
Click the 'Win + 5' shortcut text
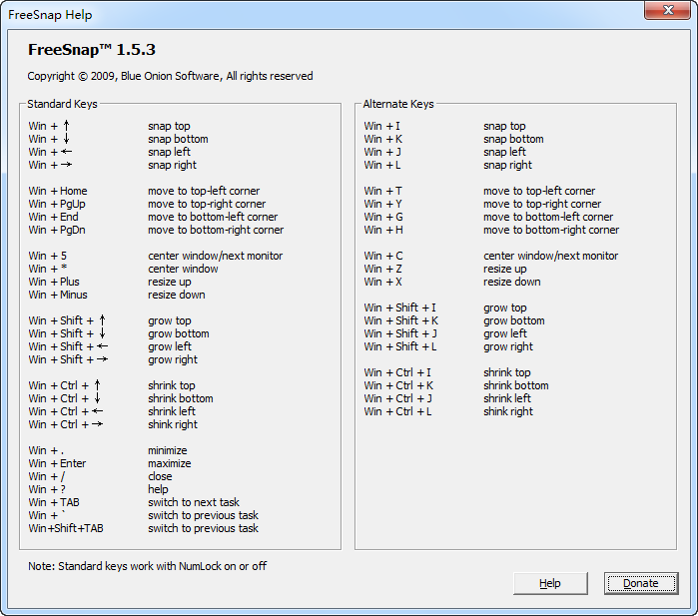(48, 256)
